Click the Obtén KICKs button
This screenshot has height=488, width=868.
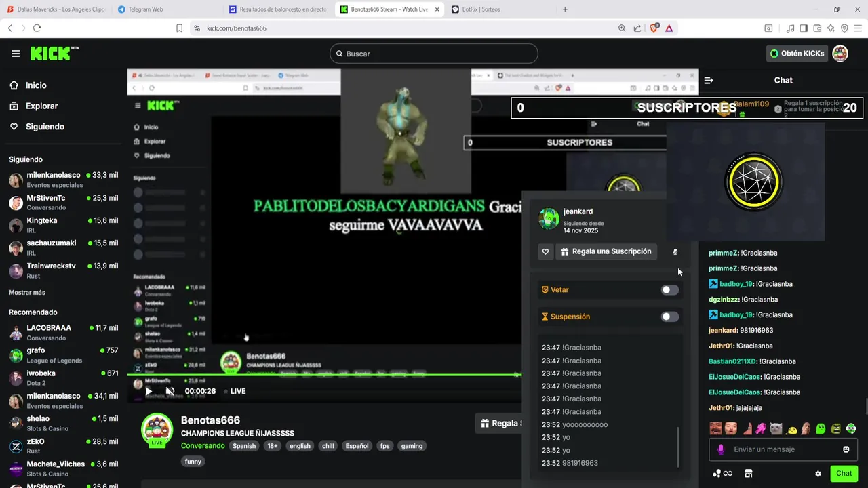pos(797,54)
